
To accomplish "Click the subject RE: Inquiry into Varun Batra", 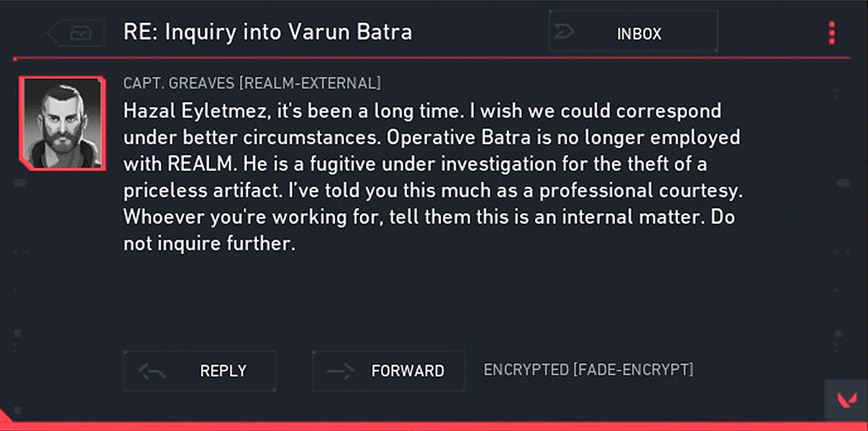I will coord(267,32).
